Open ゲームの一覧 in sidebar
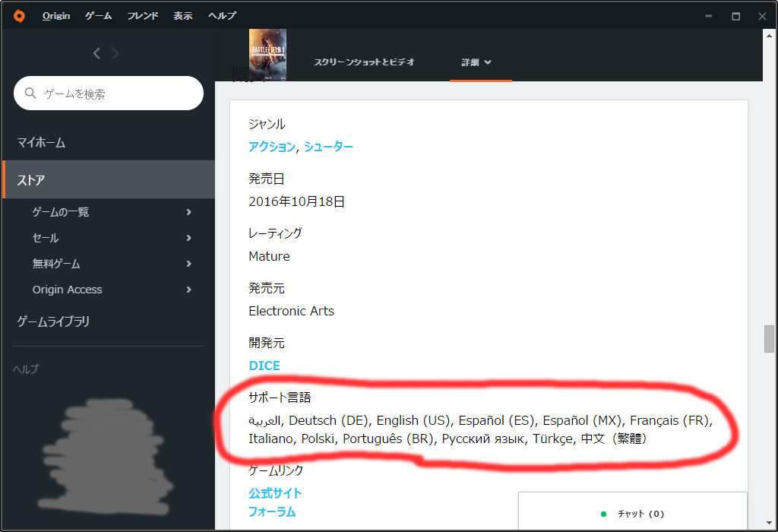The image size is (778, 532). coord(61,212)
